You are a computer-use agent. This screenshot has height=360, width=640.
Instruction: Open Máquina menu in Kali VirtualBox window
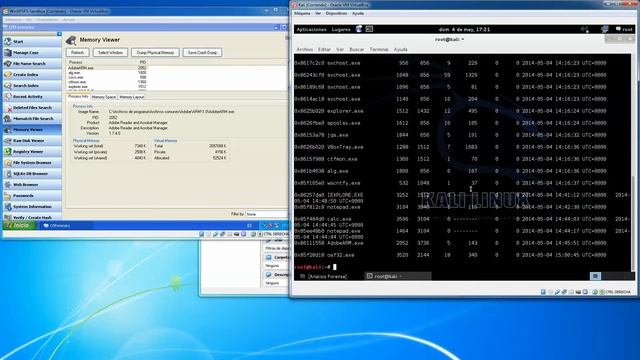click(x=302, y=13)
